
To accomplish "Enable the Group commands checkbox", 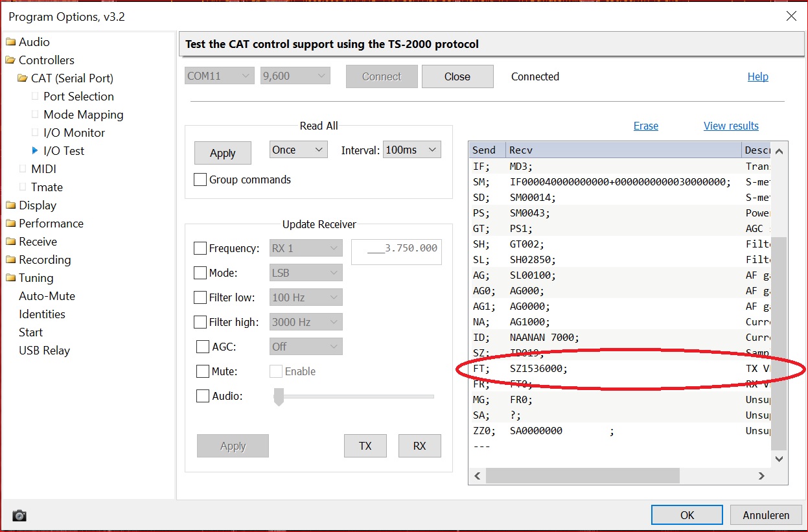I will tap(201, 179).
